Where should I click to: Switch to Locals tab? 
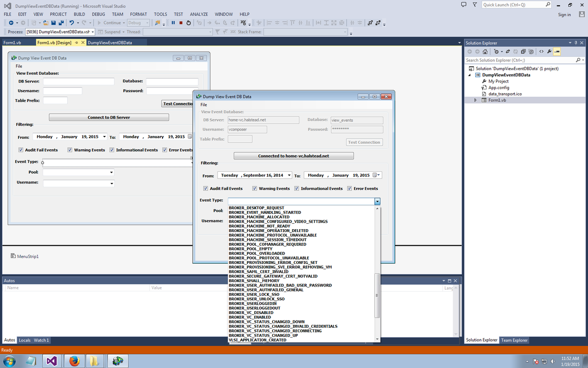click(24, 340)
